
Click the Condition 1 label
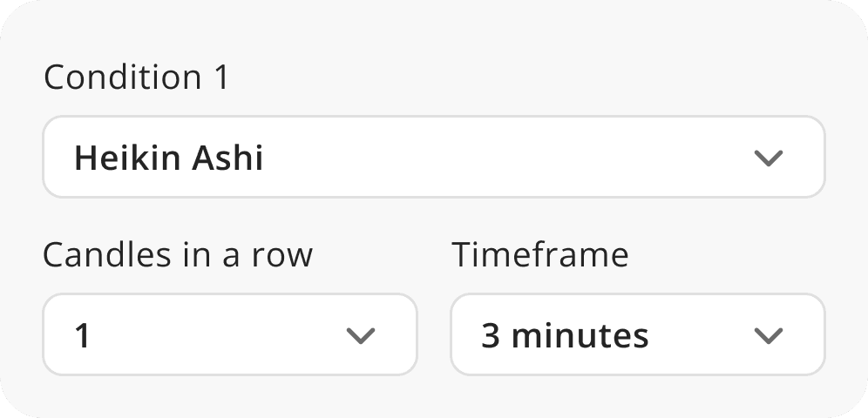click(x=137, y=78)
